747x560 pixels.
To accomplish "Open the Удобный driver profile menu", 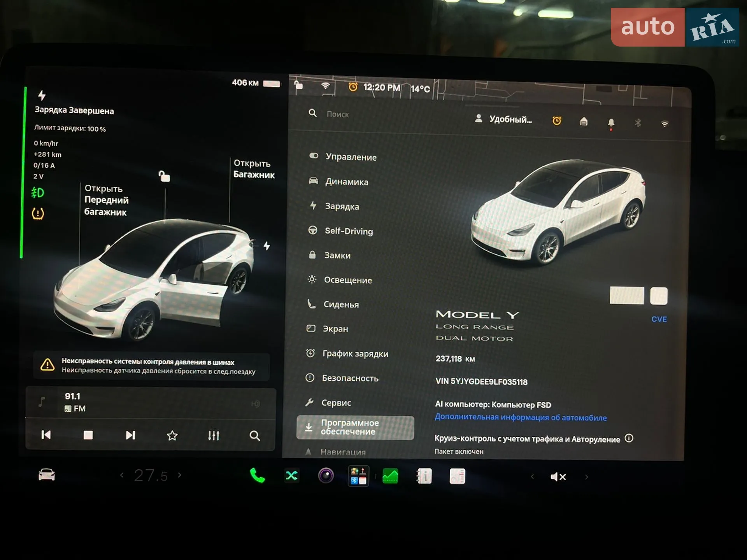I will (503, 119).
